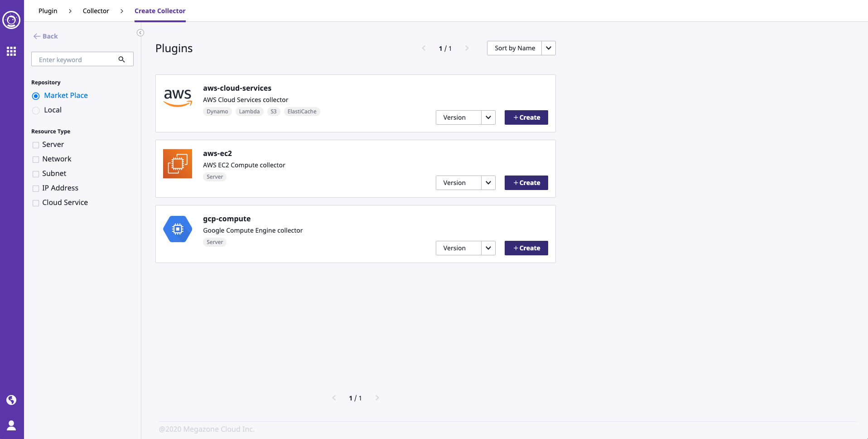
Task: Open the user profile icon
Action: (x=11, y=425)
